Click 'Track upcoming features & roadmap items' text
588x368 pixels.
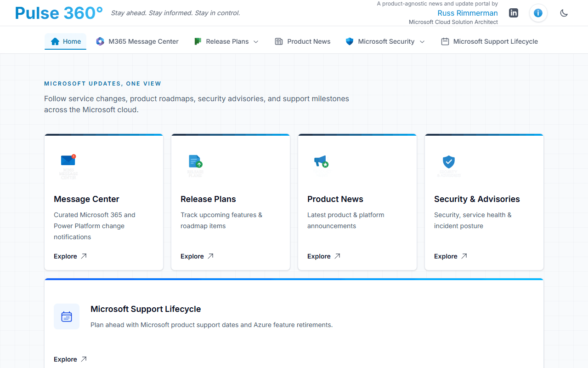(221, 220)
